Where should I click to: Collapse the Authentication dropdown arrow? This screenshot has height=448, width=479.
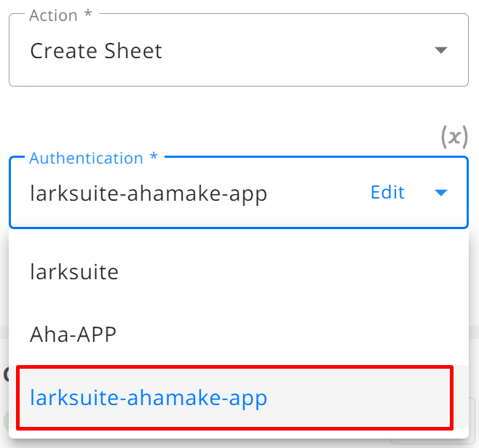[x=441, y=193]
